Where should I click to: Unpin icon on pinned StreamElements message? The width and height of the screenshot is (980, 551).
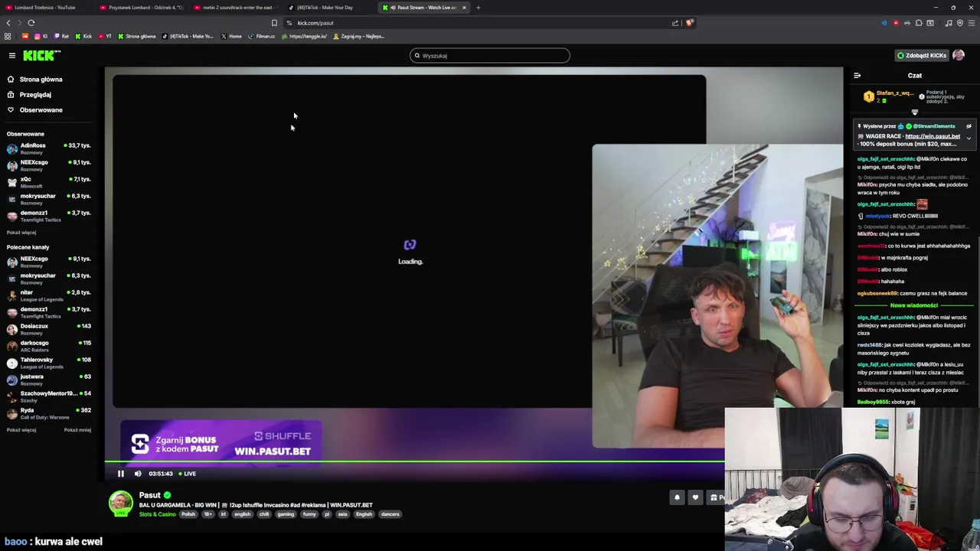point(969,126)
